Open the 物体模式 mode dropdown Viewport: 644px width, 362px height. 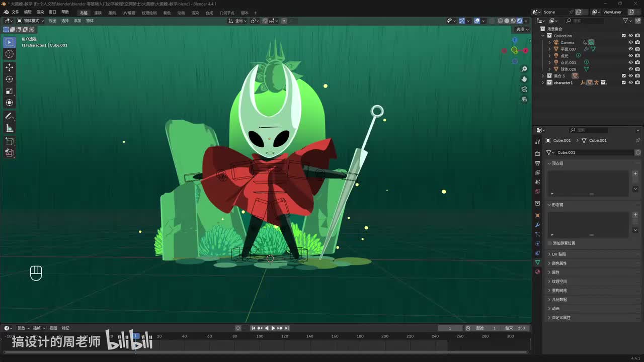(30, 21)
